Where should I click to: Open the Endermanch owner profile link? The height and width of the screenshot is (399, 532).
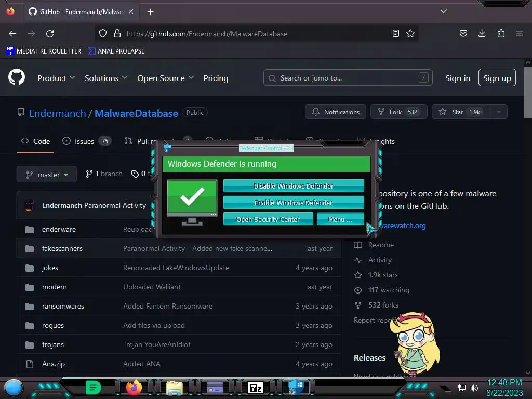click(57, 113)
